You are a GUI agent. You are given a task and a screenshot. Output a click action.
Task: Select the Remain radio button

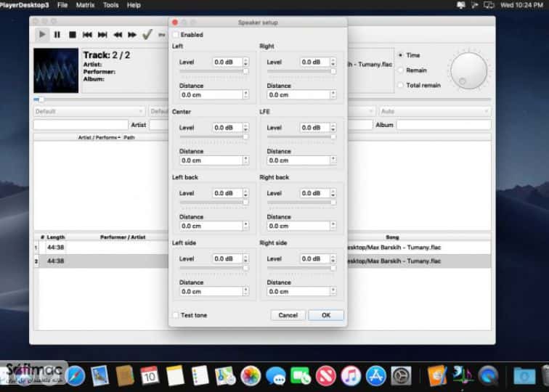[401, 70]
